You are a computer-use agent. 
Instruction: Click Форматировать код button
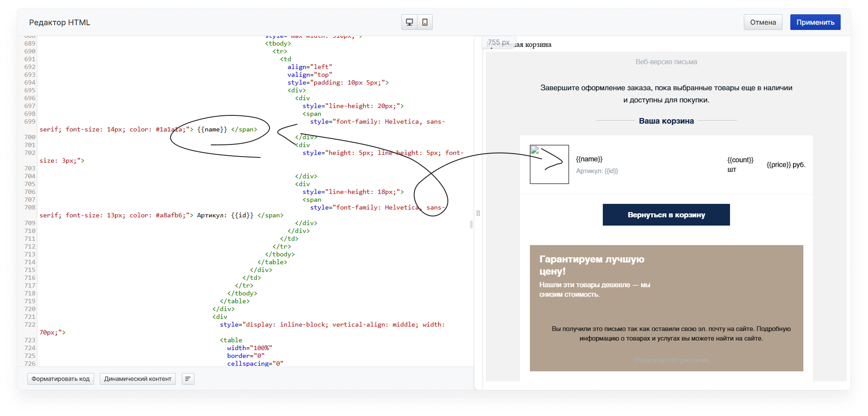[x=60, y=379]
